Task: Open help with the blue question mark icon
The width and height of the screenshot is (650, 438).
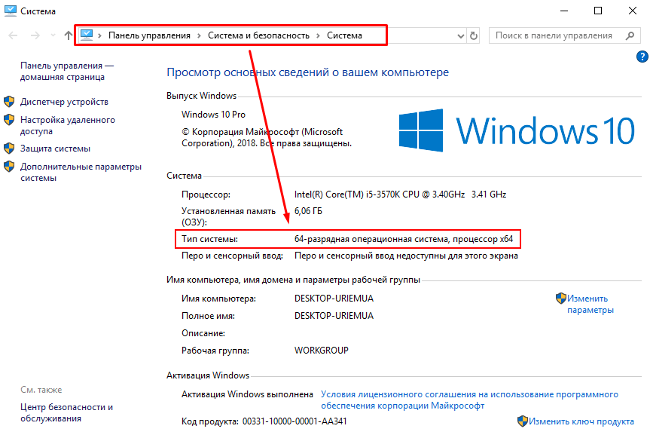Action: 641,57
